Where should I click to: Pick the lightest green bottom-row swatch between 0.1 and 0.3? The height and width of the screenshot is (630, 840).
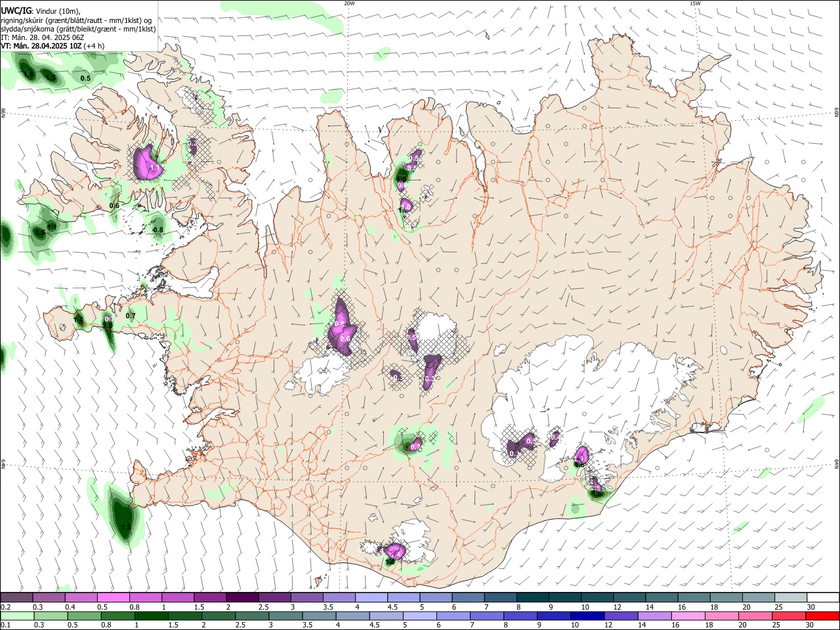coord(16,616)
